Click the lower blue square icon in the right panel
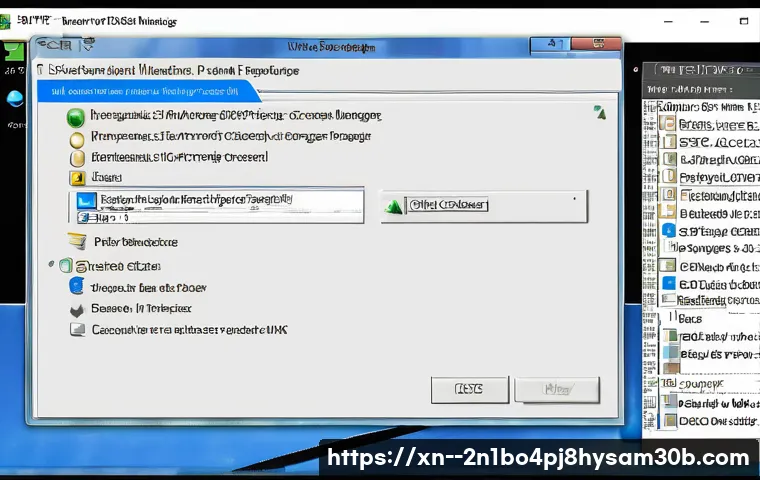Image resolution: width=760 pixels, height=480 pixels. (x=669, y=283)
